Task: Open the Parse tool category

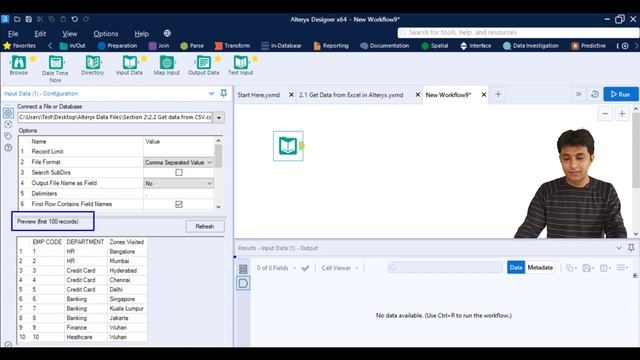Action: (x=192, y=46)
